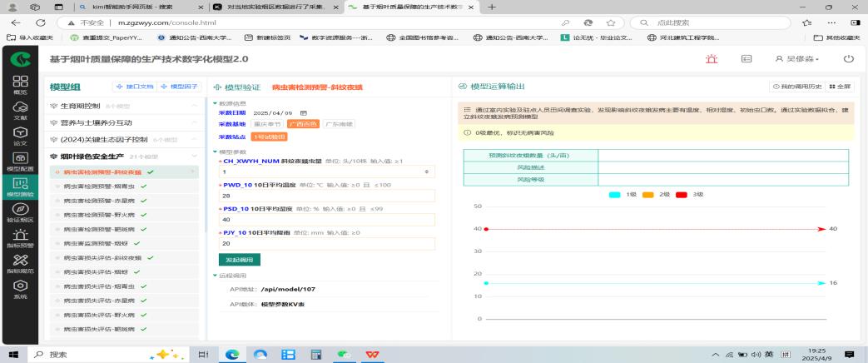This screenshot has width=868, height=363.
Task: Open 模型配置 in the sidebar
Action: tap(20, 162)
